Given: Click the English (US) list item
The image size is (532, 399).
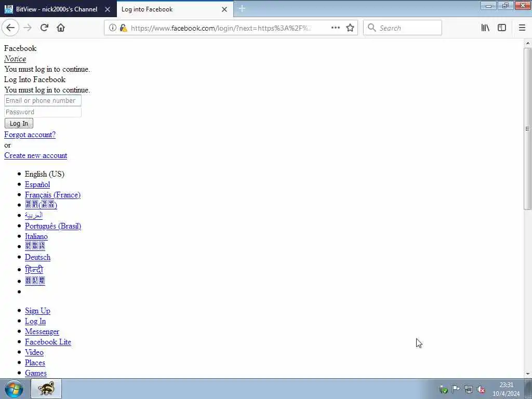Looking at the screenshot, I should click(x=45, y=174).
